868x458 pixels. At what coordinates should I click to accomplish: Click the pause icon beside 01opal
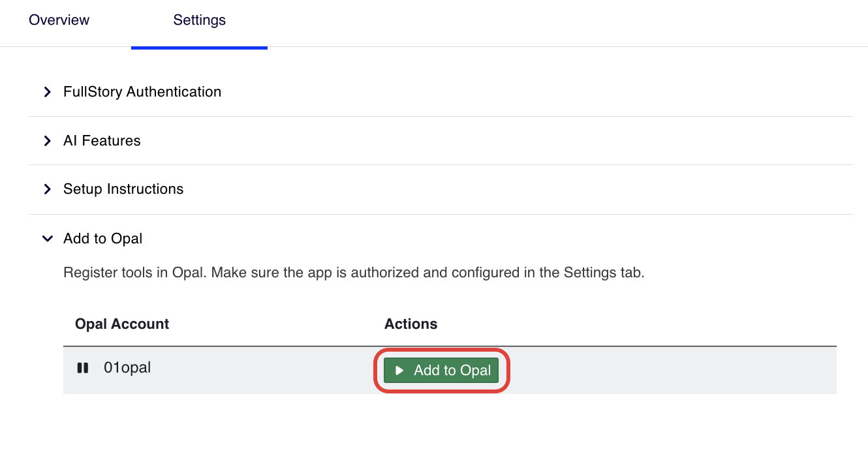pyautogui.click(x=83, y=368)
